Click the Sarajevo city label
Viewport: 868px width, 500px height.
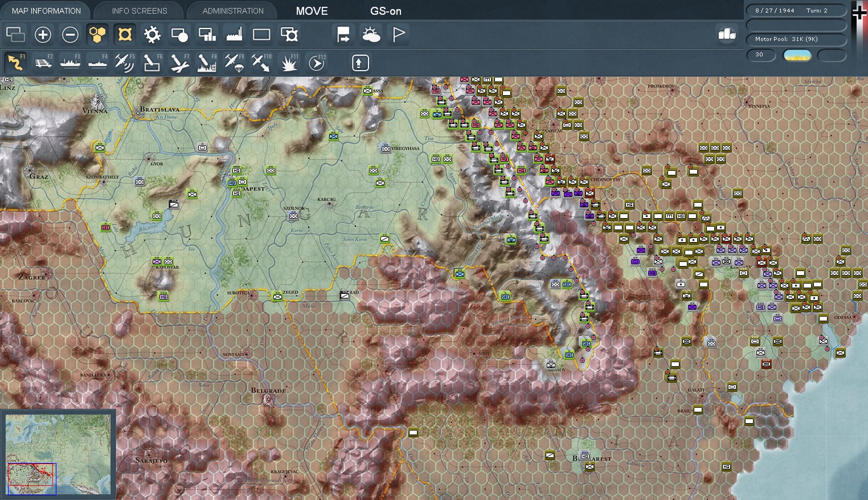click(152, 460)
